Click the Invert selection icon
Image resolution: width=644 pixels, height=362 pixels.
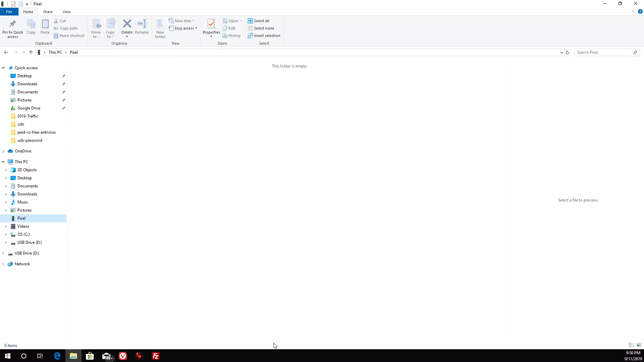click(x=250, y=36)
